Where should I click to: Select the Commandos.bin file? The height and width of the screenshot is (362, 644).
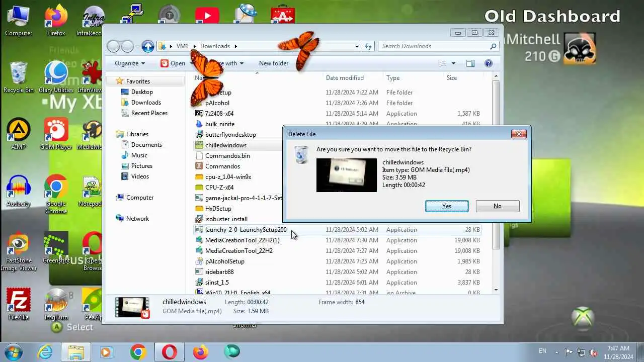227,156
